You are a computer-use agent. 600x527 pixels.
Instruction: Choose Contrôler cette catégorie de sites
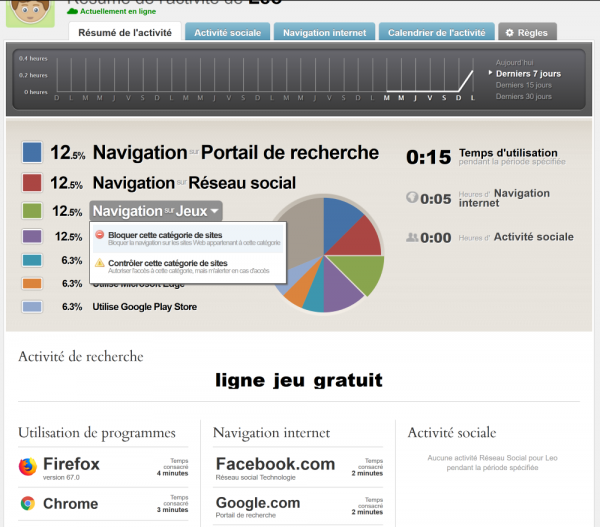tap(188, 266)
